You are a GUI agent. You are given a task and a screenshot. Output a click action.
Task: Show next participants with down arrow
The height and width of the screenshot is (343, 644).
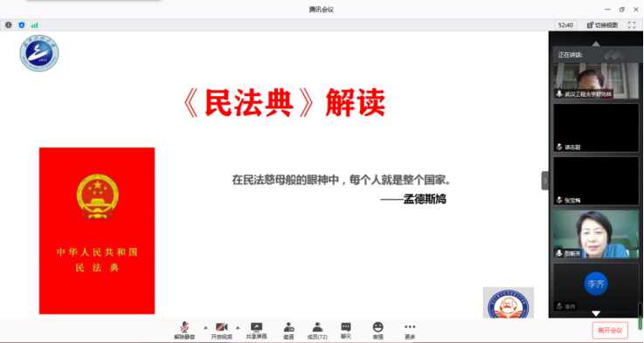(x=596, y=313)
